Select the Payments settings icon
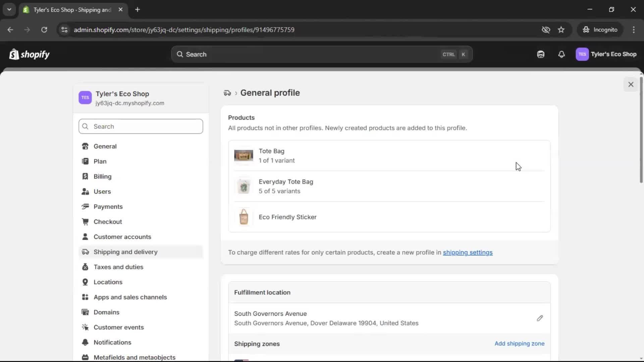 [x=86, y=206]
